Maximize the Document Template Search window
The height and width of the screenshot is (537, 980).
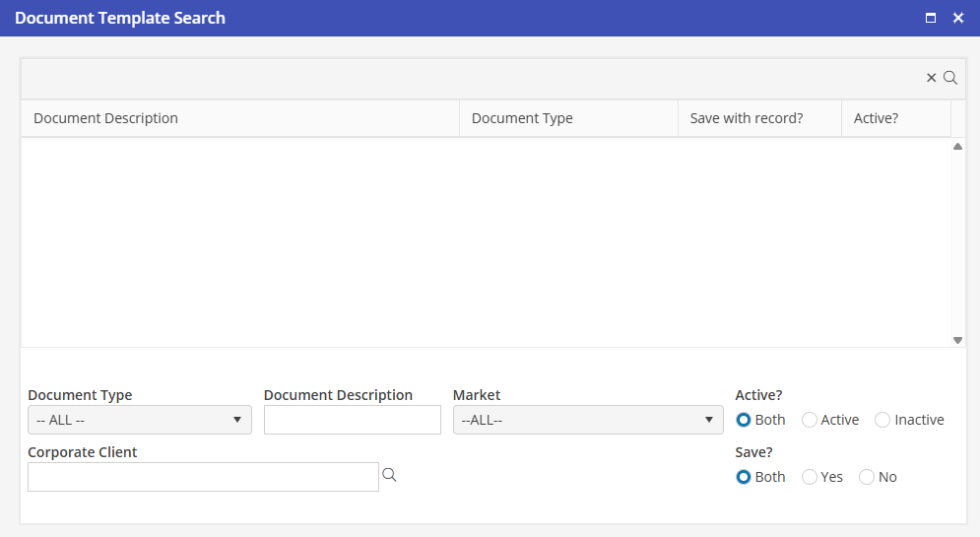931,18
